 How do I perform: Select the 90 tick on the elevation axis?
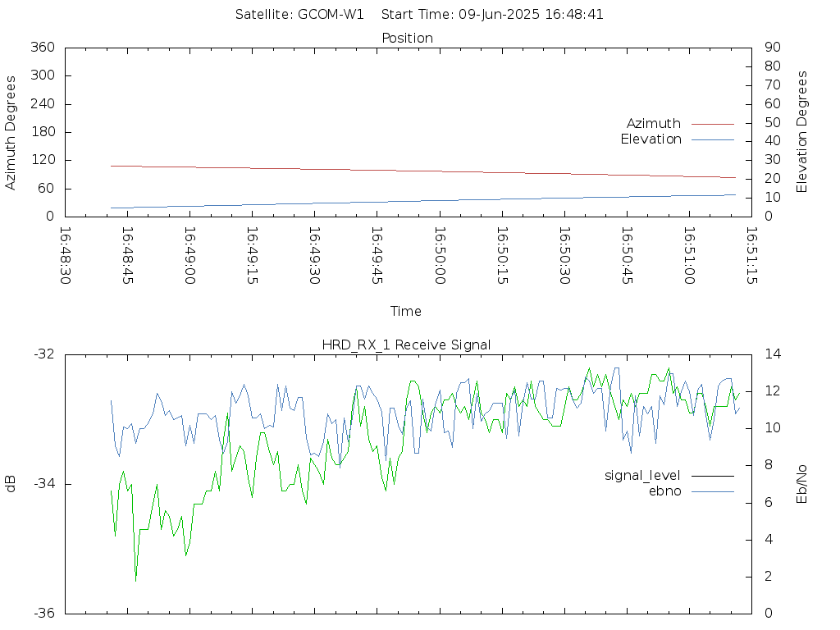click(773, 47)
